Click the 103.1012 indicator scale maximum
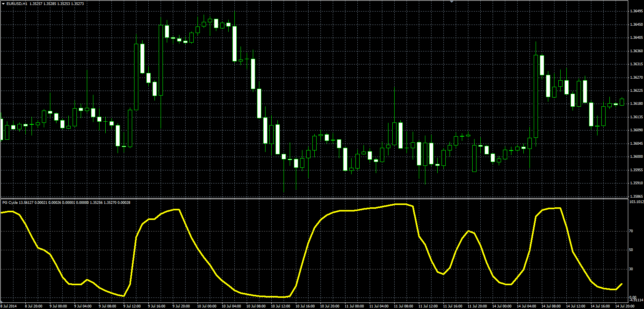The height and width of the screenshot is (309, 644). [x=636, y=202]
